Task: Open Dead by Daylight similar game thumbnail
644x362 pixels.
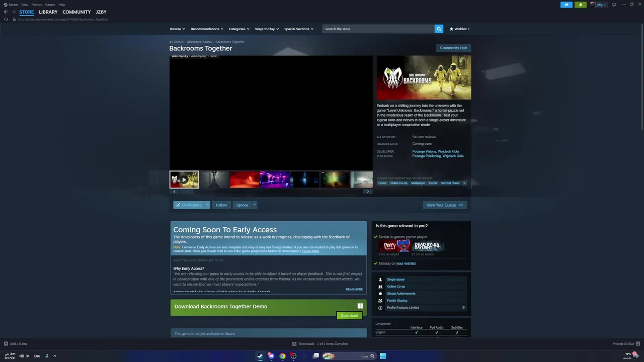Action: 427,246
